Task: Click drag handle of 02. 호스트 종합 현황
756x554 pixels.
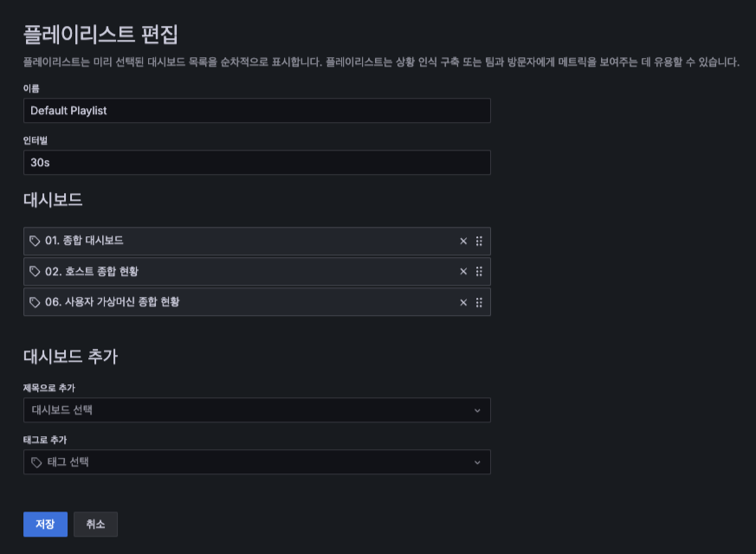Action: click(479, 272)
